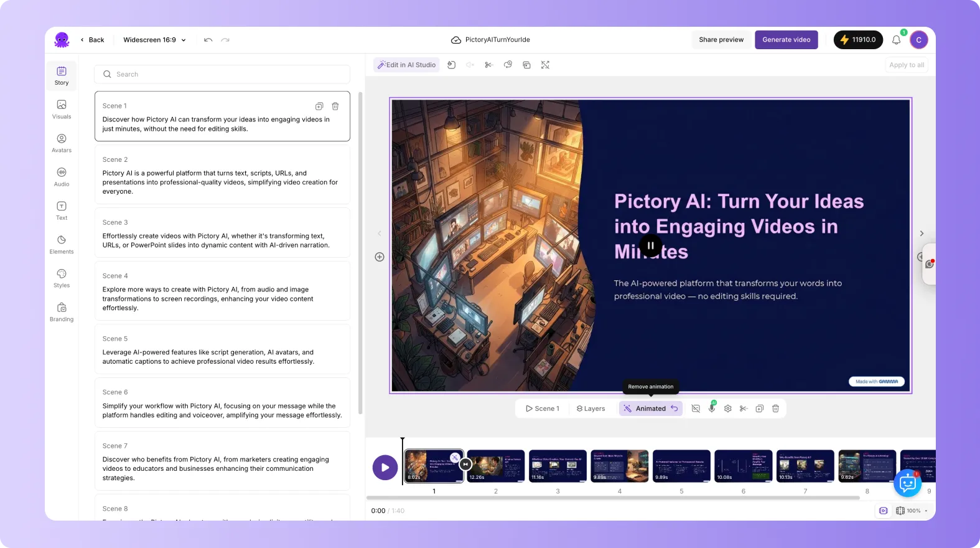
Task: Click the timeline horizontal scrollbar
Action: click(613, 498)
